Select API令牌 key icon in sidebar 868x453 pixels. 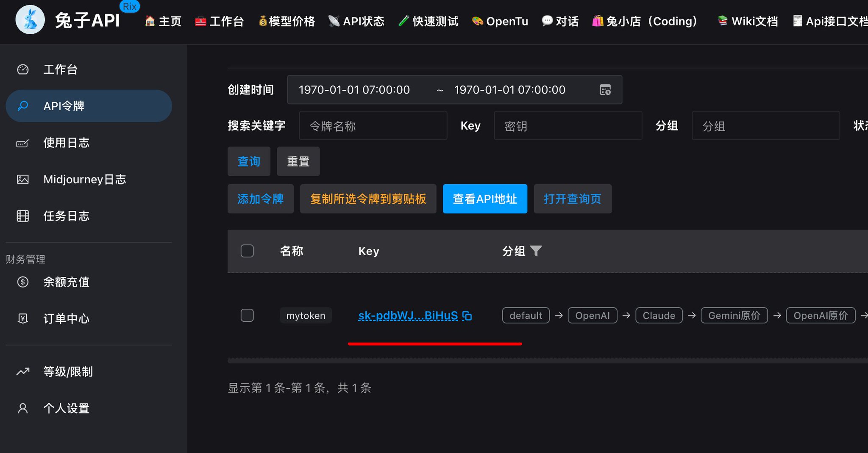pos(23,106)
